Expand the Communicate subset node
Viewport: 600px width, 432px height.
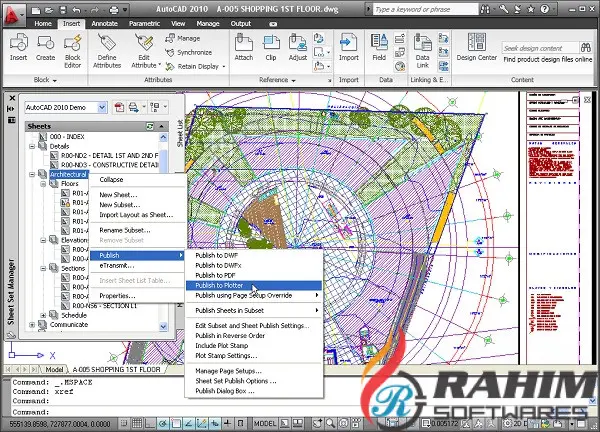(32, 325)
